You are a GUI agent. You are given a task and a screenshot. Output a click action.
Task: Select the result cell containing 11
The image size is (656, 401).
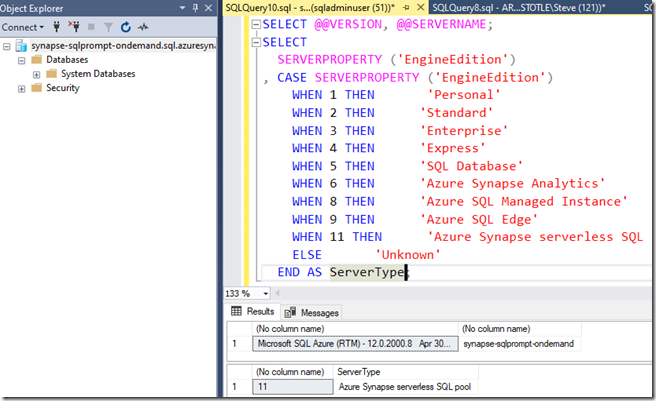[290, 385]
